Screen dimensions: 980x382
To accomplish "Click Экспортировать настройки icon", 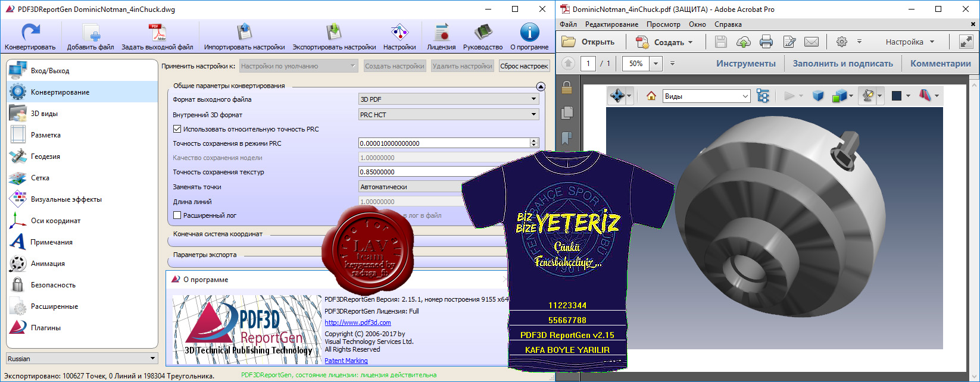I will pos(334,33).
